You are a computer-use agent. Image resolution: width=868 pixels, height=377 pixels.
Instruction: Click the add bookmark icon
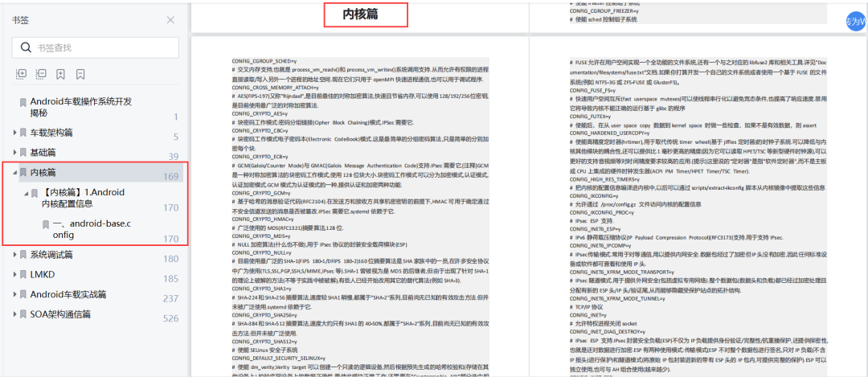(x=61, y=74)
